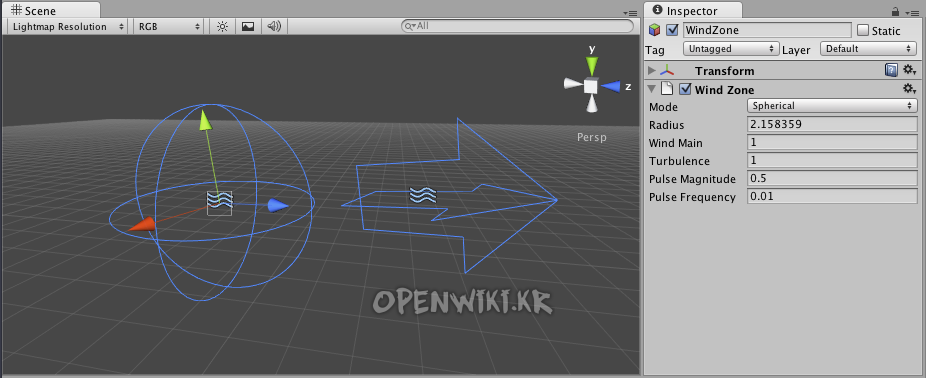This screenshot has height=378, width=926.
Task: Click the Radius value field
Action: [x=832, y=125]
